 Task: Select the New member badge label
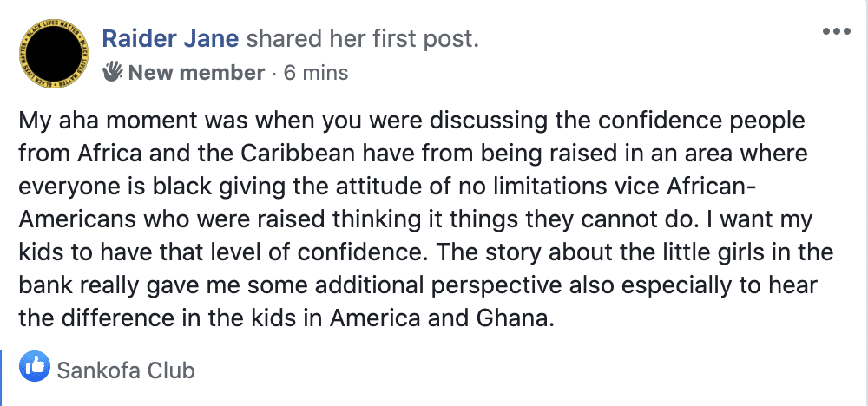(x=196, y=73)
